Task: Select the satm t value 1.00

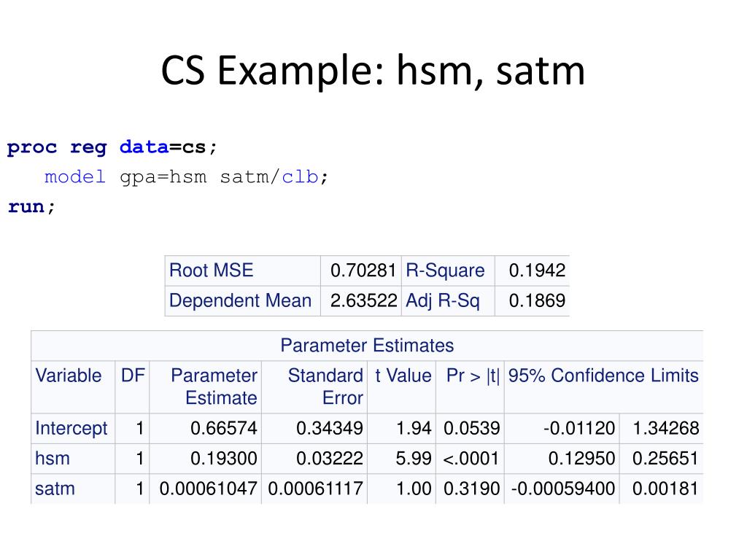Action: [402, 489]
